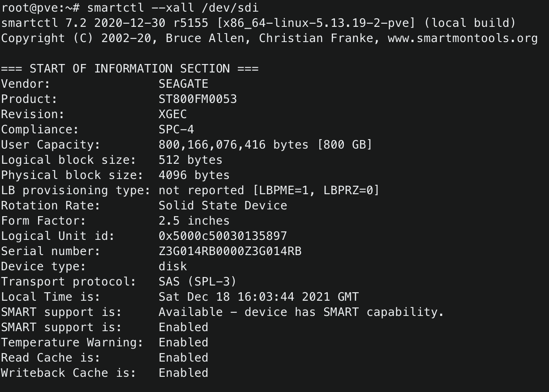
Task: Click the Writeback Cache Enabled value
Action: [183, 373]
